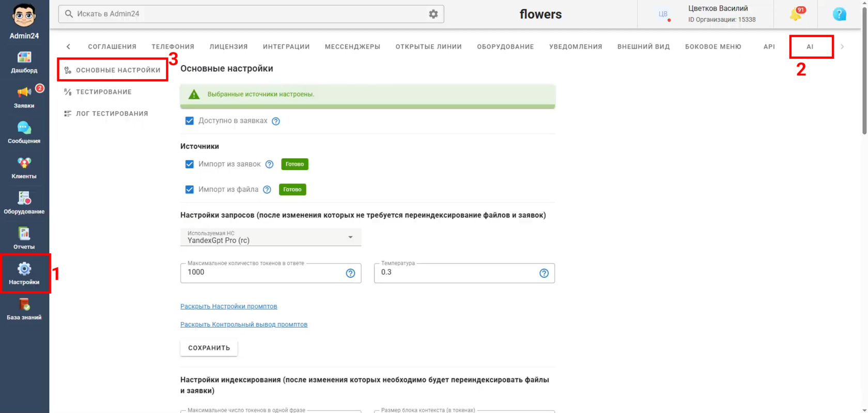Expand Раскрыть Контрольный вывод промптов
868x413 pixels.
244,325
